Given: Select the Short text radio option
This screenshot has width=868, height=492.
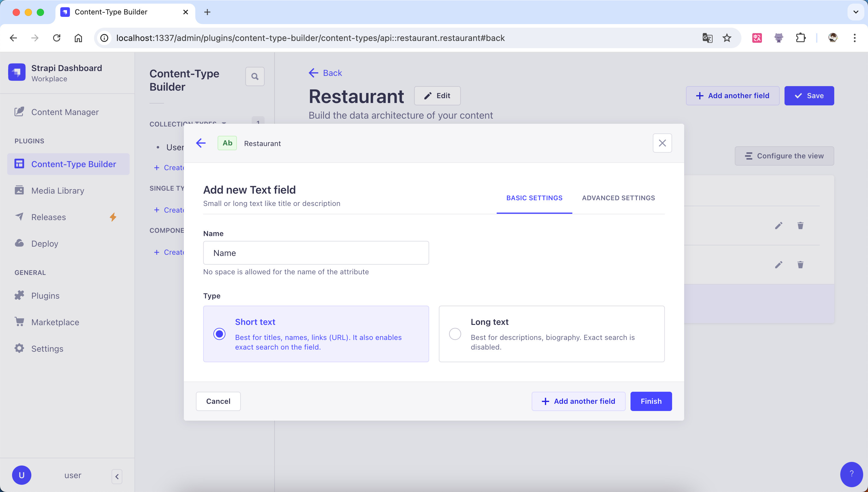Looking at the screenshot, I should (x=219, y=334).
